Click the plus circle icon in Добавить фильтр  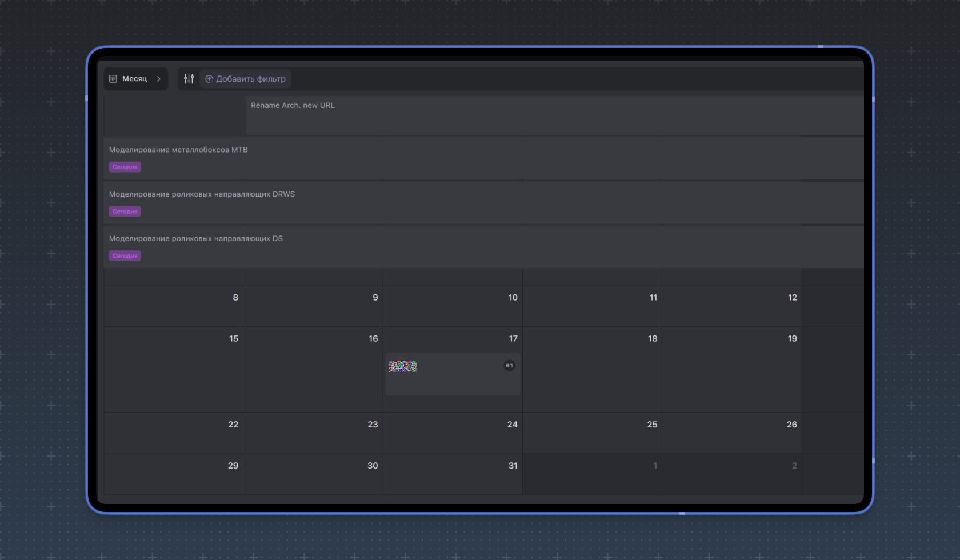(209, 79)
